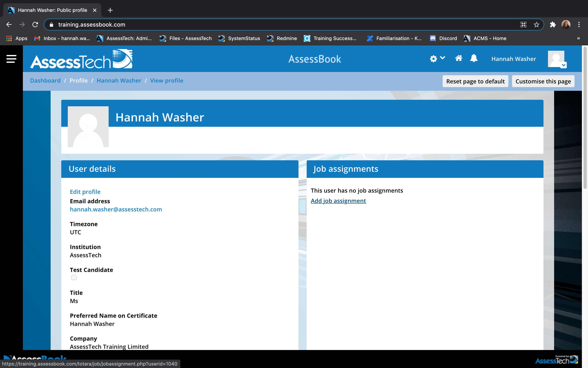Viewport: 588px width, 368px height.
Task: Click the AssessTech logo
Action: click(81, 59)
